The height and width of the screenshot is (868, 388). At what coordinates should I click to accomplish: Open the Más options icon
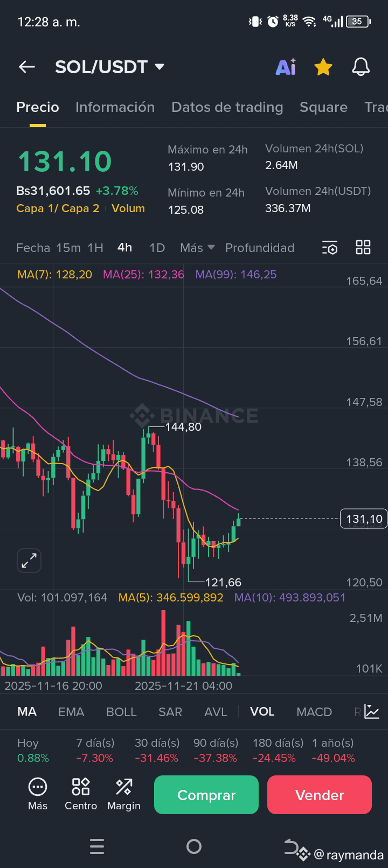coord(38,794)
